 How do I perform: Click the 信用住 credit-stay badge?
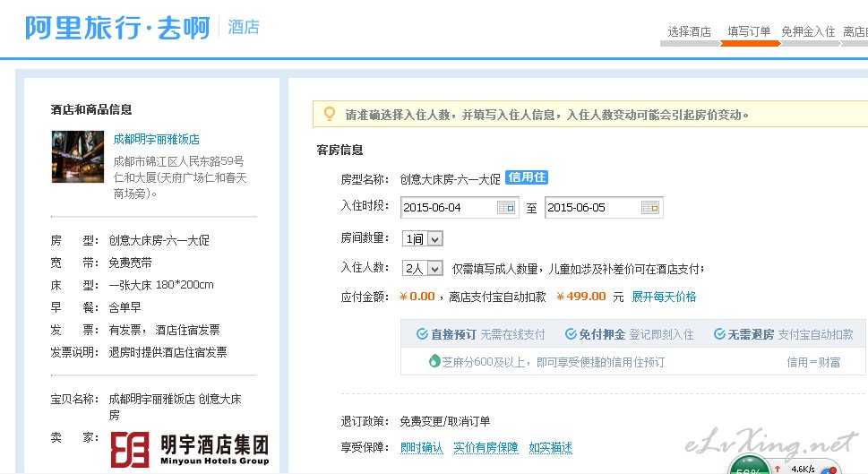pyautogui.click(x=527, y=177)
